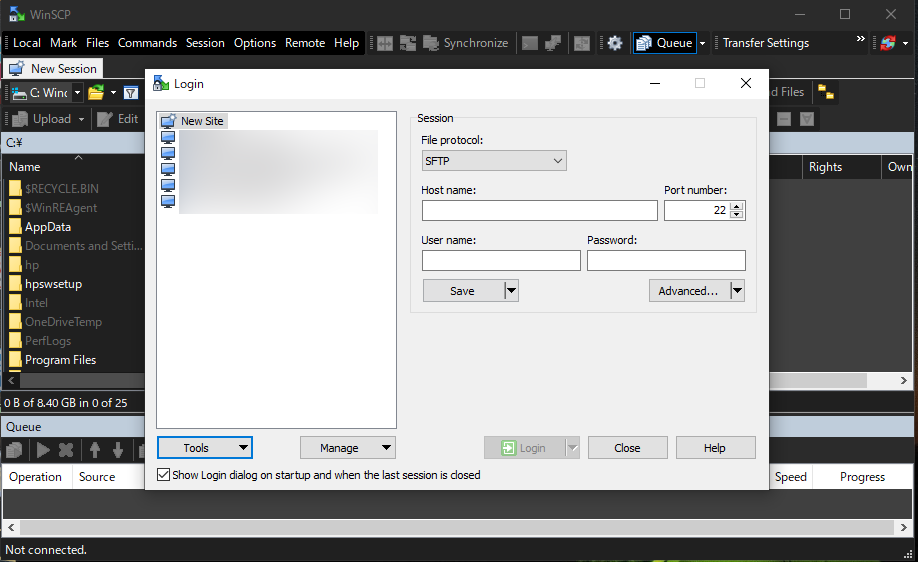Expand the Advanced button dropdown arrow
The height and width of the screenshot is (562, 918).
[x=738, y=291]
